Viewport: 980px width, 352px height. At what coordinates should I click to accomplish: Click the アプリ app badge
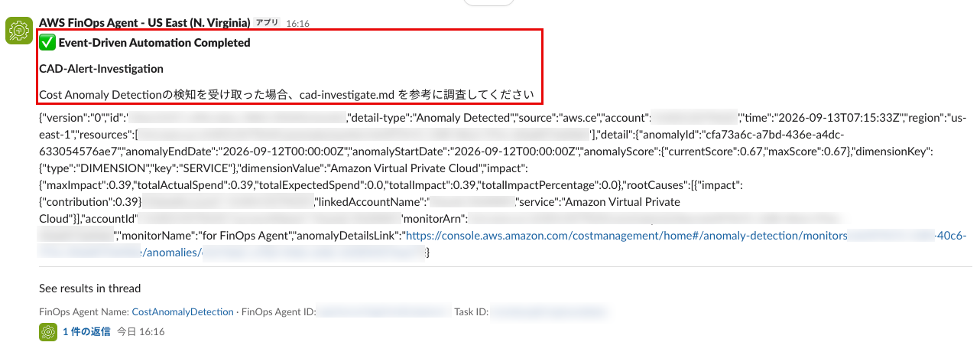click(x=267, y=23)
